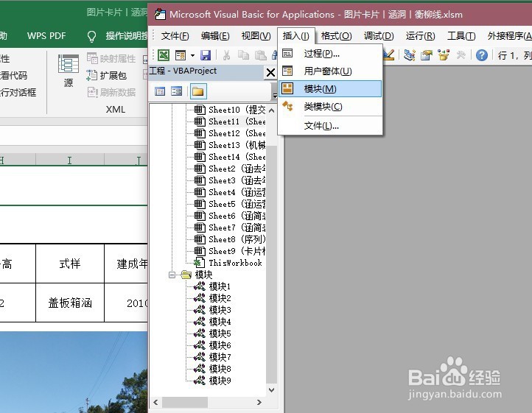
Task: Collapse the 模块 folder in project tree
Action: [x=172, y=275]
